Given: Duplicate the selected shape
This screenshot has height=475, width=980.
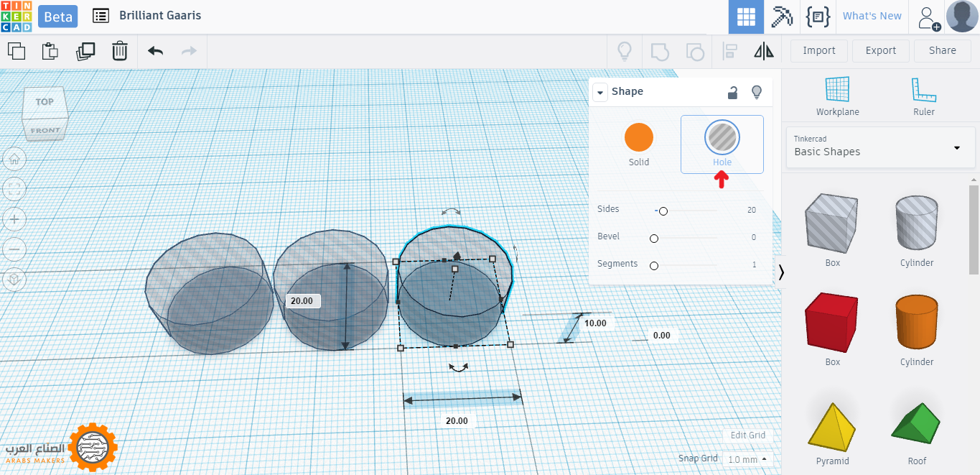Looking at the screenshot, I should click(85, 51).
